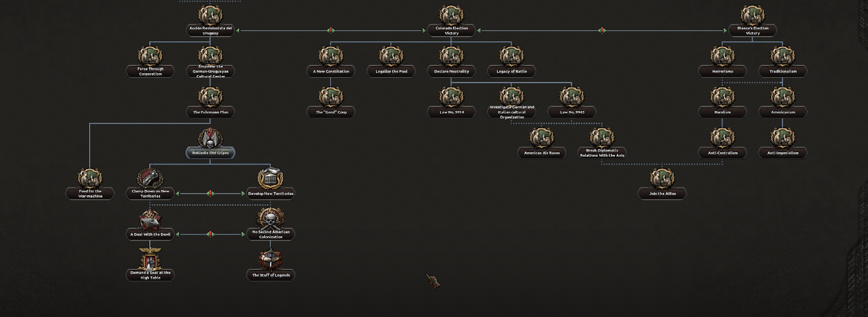Select the Anti-Imperialism focus label
This screenshot has height=317, width=868.
[782, 153]
